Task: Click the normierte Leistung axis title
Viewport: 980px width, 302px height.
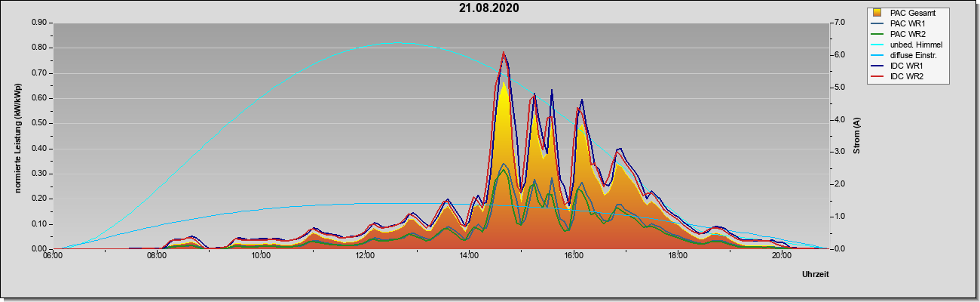Action: (x=18, y=137)
